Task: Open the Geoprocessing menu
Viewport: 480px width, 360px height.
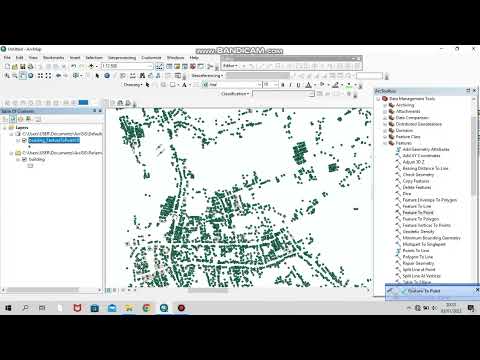Action: [x=122, y=58]
